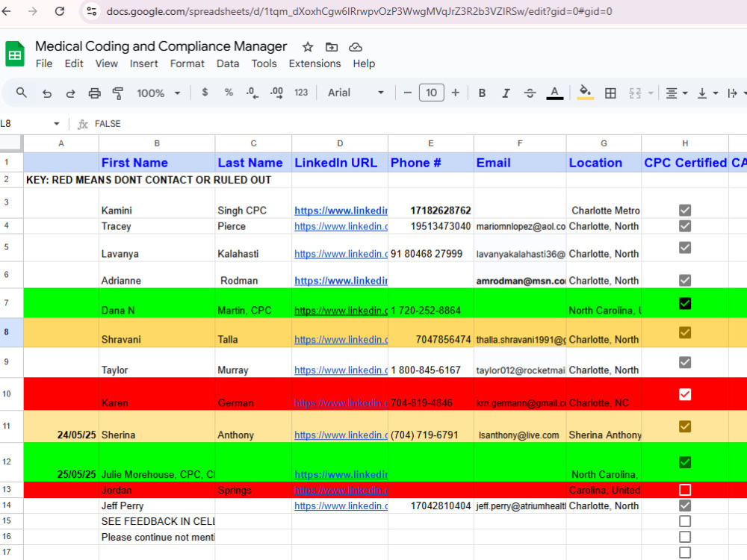
Task: Toggle CPC Certified checkbox for Dana N
Action: [685, 303]
